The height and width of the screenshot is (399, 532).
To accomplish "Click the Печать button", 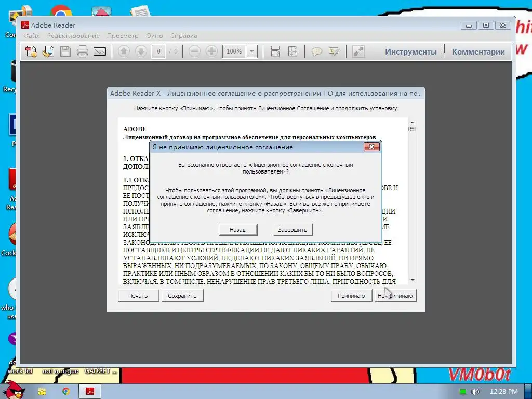I will tap(138, 296).
